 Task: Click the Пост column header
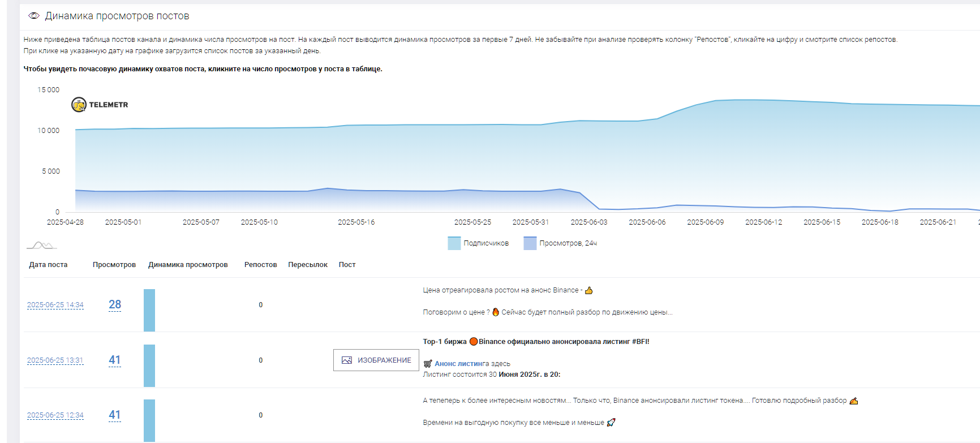point(347,265)
